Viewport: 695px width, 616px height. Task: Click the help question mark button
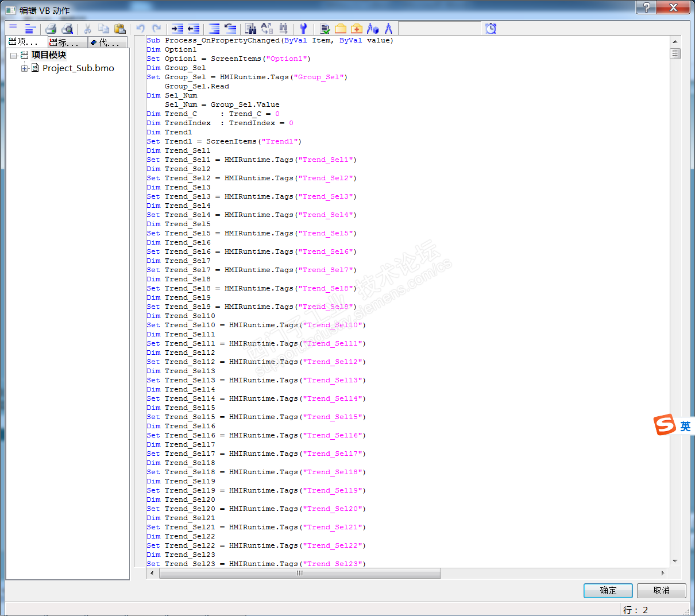[x=646, y=7]
